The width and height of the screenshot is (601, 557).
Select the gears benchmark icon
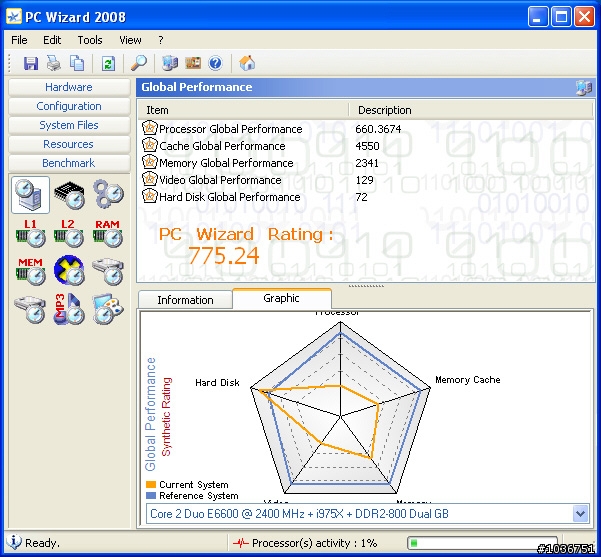(x=108, y=194)
